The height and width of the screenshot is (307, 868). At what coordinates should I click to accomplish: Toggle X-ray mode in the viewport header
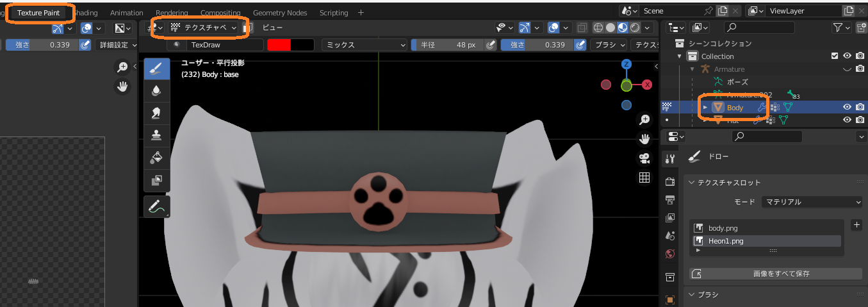(582, 28)
